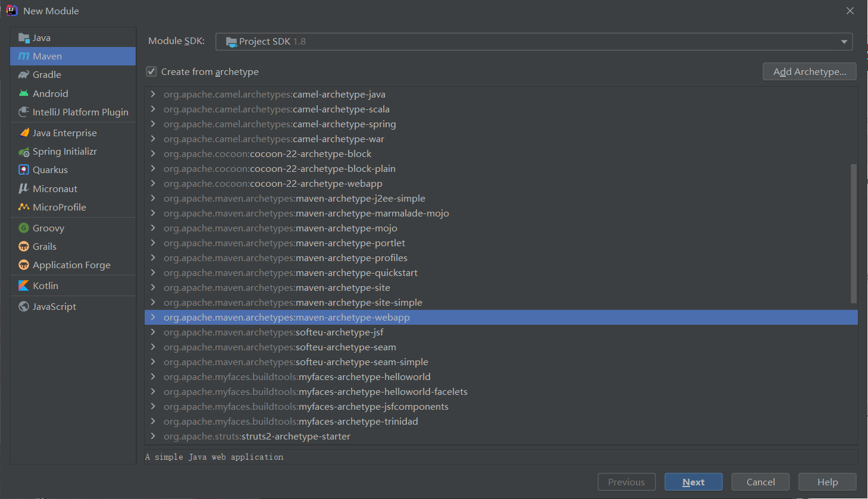Close the New Module dialog
The height and width of the screenshot is (499, 868).
[x=850, y=11]
